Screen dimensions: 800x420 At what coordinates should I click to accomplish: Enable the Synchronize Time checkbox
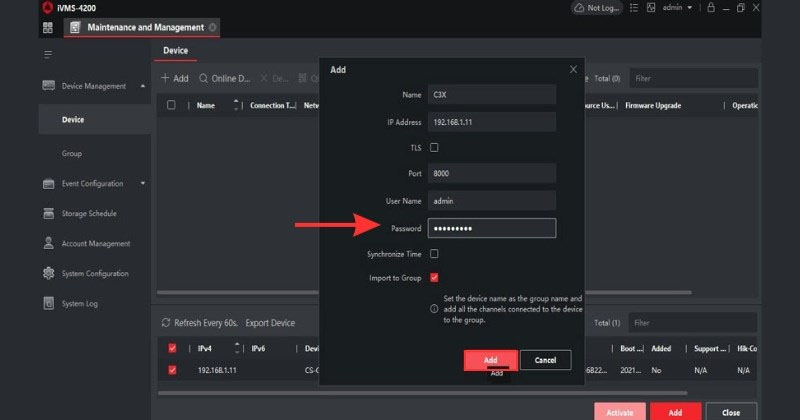click(x=434, y=254)
